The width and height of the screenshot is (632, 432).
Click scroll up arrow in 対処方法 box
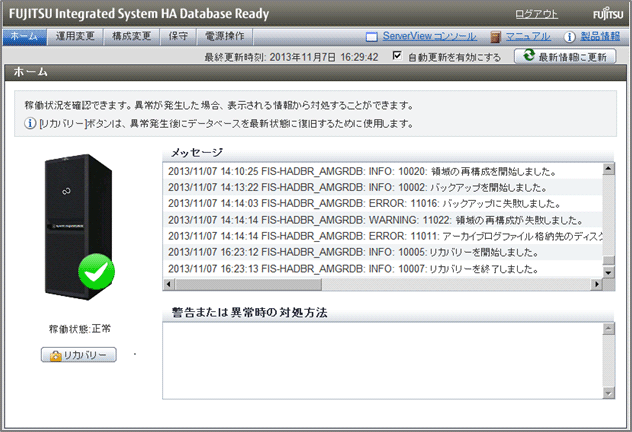pyautogui.click(x=609, y=329)
